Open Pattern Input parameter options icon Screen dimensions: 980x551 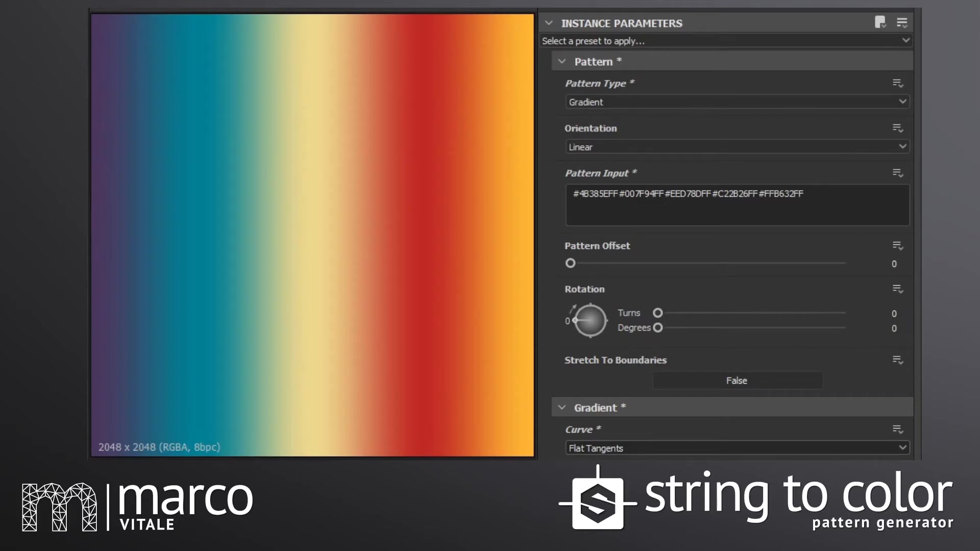click(x=898, y=173)
